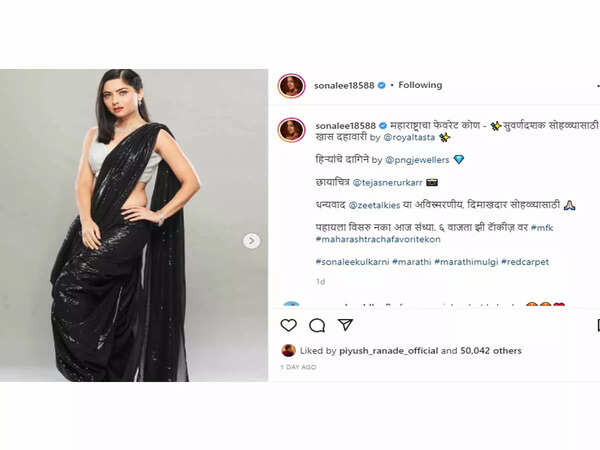The image size is (600, 450).
Task: Click the sonalee18588 username in caption
Action: click(x=346, y=126)
